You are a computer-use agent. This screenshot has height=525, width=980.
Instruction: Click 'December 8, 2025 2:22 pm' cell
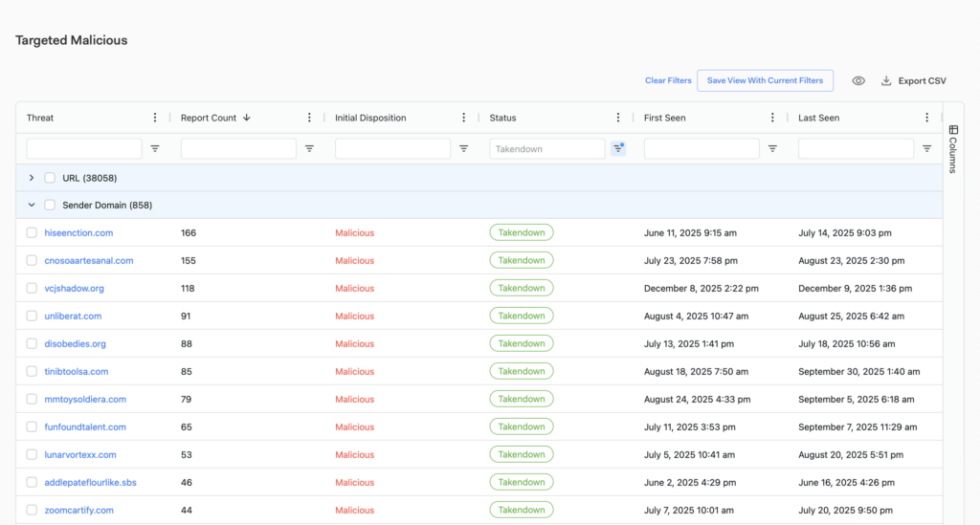702,289
